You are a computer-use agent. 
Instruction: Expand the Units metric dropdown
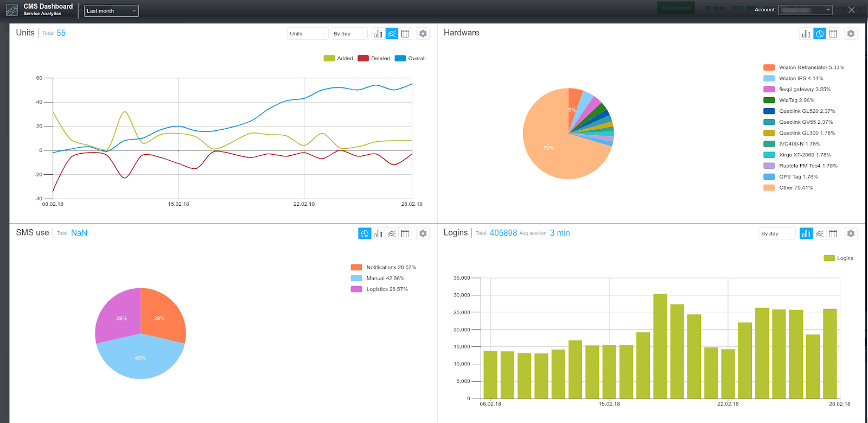coord(308,34)
